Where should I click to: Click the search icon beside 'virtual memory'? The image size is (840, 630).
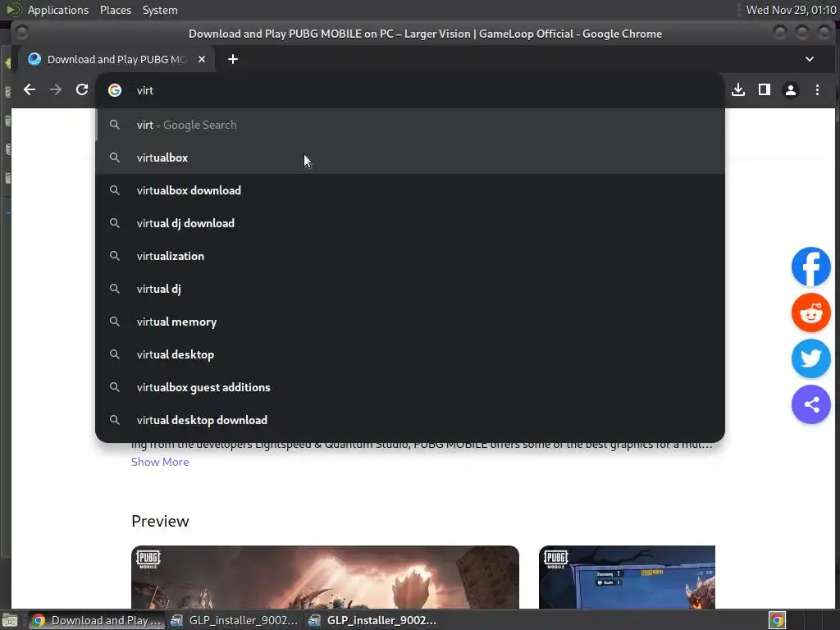(115, 322)
